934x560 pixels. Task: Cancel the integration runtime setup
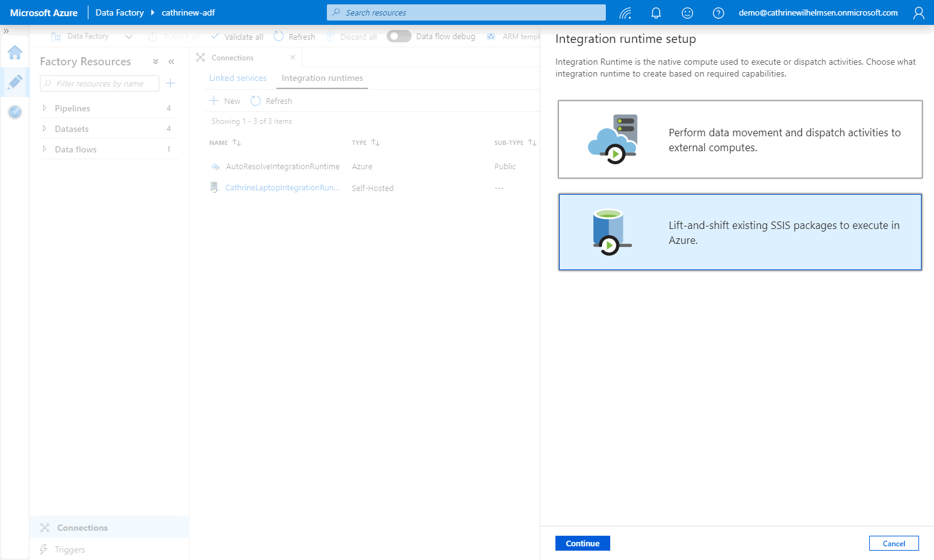tap(894, 543)
